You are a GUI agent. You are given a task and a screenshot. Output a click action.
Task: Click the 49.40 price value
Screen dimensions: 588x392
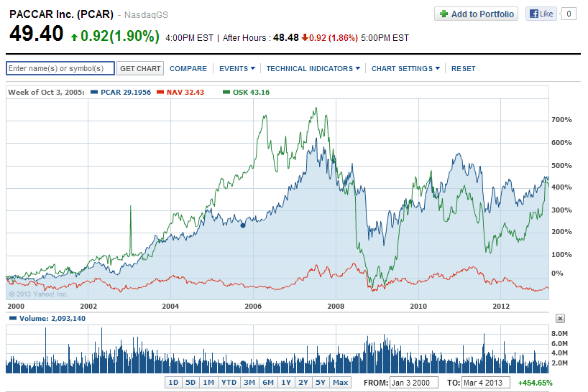[37, 33]
